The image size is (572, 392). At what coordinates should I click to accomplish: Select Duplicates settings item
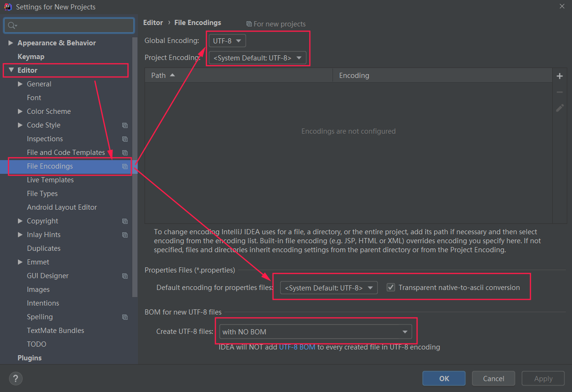(43, 248)
